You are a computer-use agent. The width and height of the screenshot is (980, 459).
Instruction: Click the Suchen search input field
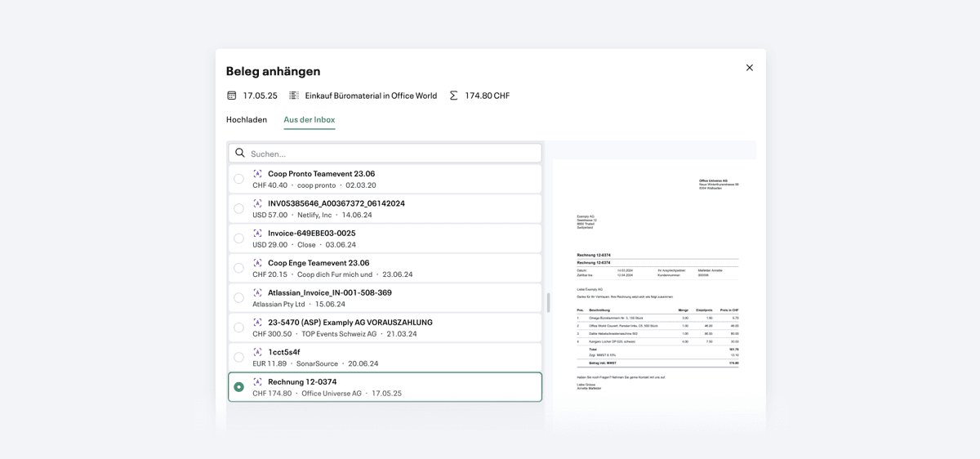pyautogui.click(x=385, y=153)
